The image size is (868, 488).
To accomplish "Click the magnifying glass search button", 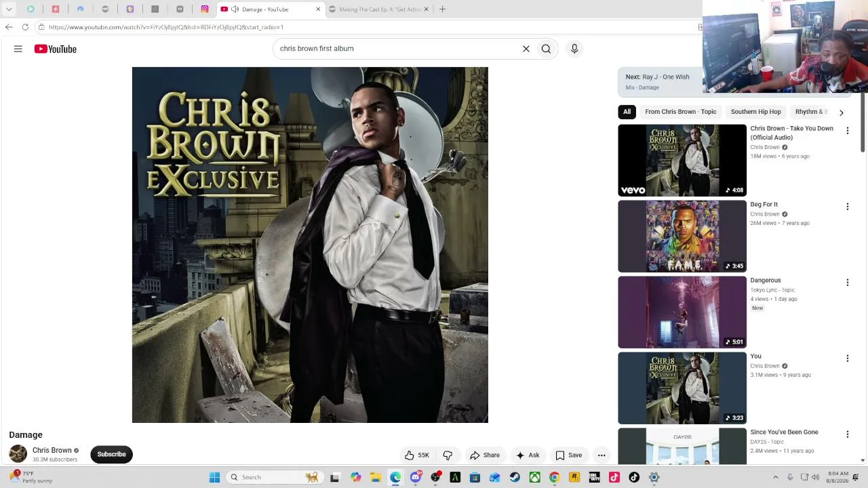I will click(546, 49).
